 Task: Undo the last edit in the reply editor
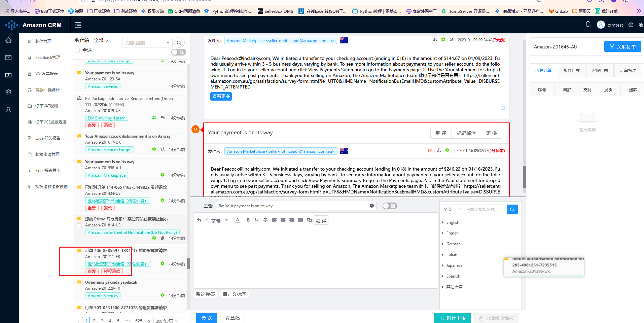pyautogui.click(x=199, y=220)
